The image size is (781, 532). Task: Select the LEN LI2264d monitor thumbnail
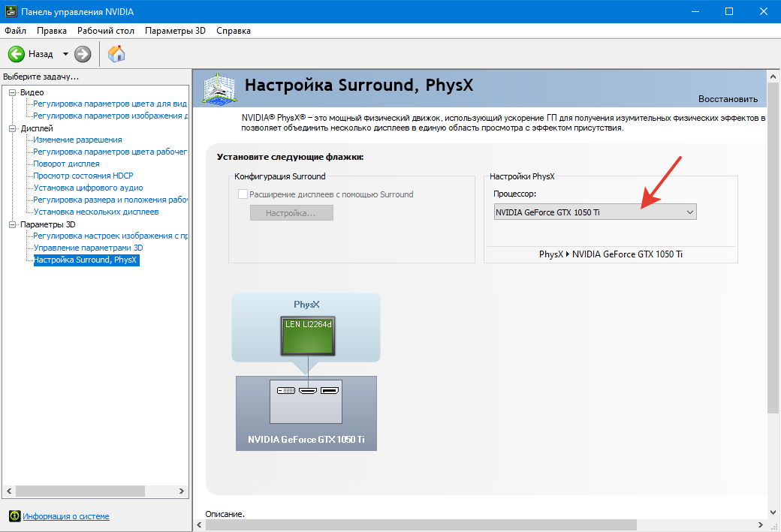tap(308, 336)
